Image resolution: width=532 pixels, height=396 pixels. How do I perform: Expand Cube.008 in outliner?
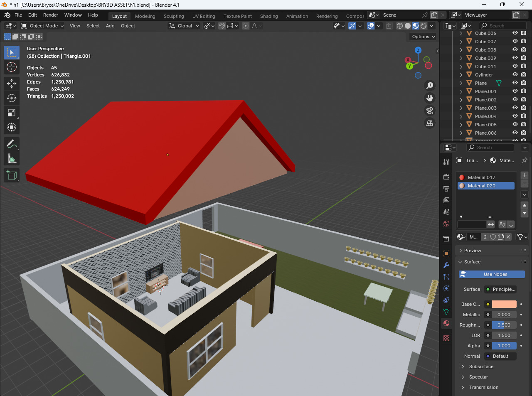[x=461, y=50]
